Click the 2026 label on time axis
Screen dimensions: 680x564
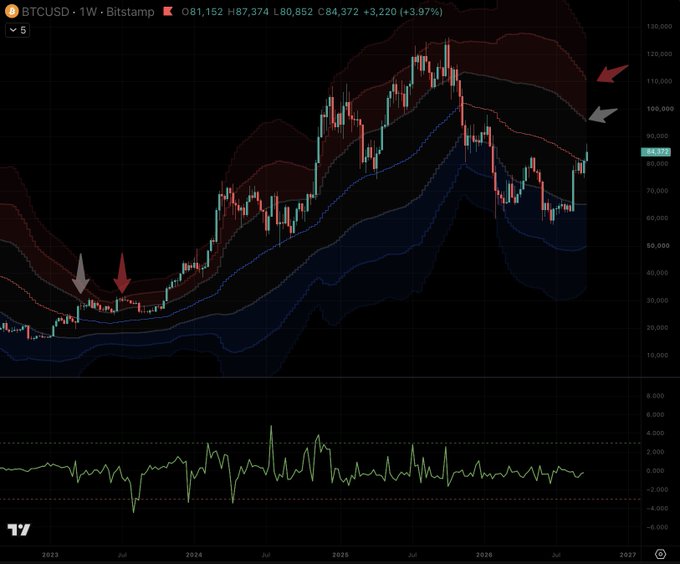(x=484, y=555)
